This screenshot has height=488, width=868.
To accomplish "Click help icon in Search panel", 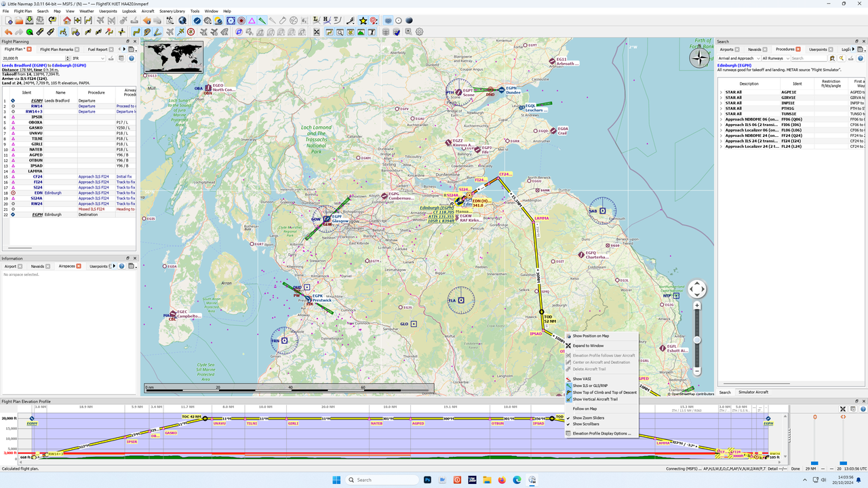I will (860, 58).
